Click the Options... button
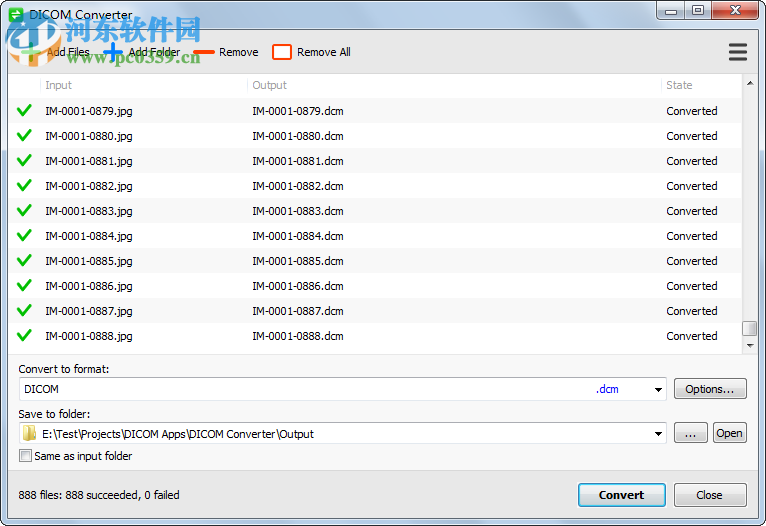This screenshot has height=526, width=766. pos(710,389)
